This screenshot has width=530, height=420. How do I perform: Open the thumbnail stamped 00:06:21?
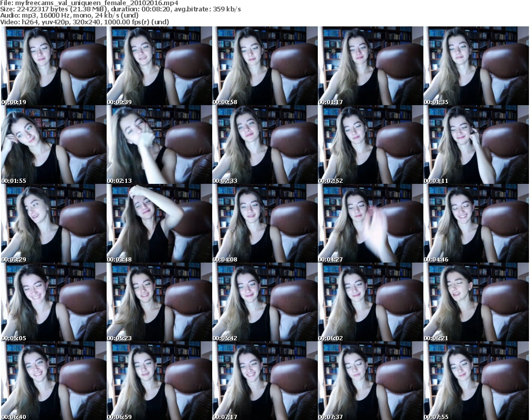click(476, 302)
